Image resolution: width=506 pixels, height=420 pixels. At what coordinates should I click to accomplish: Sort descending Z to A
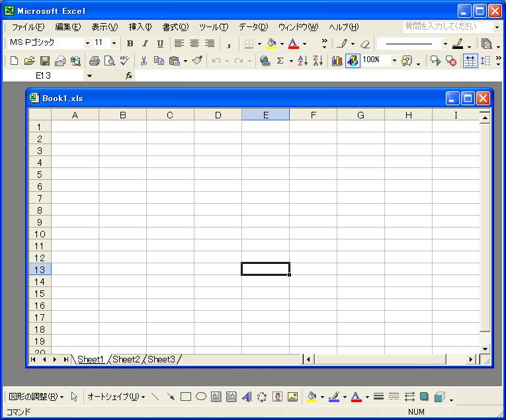pyautogui.click(x=318, y=61)
